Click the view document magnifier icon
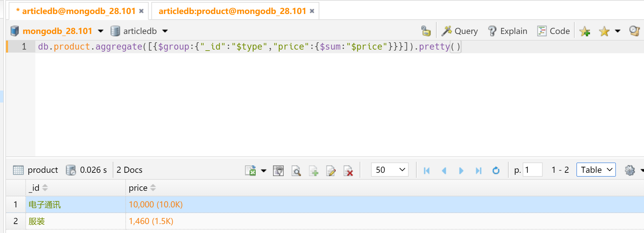The width and height of the screenshot is (644, 233). click(x=296, y=170)
